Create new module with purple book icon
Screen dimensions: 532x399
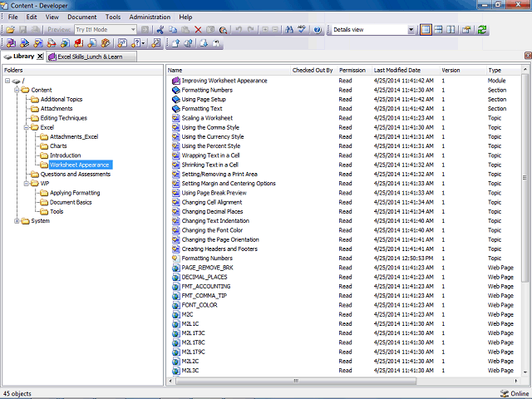(11, 43)
